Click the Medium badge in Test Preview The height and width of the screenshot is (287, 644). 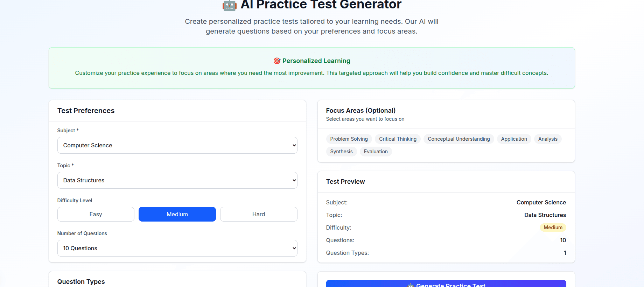click(553, 227)
